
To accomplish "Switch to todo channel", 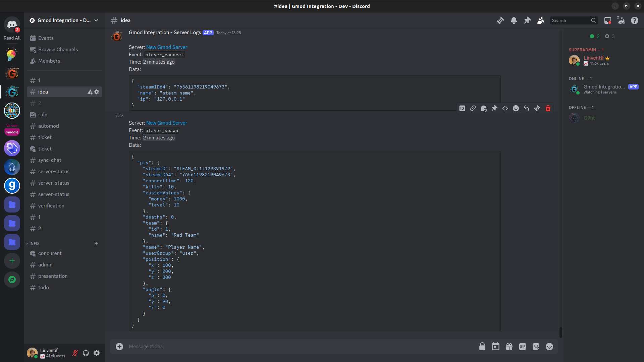I will tap(64, 288).
